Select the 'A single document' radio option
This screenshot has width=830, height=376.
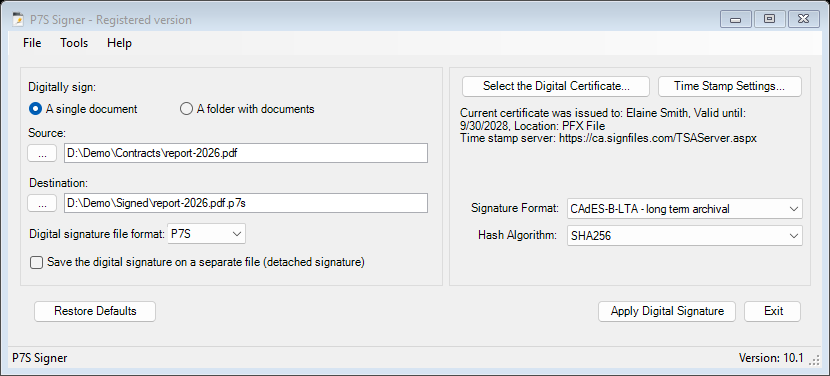click(x=83, y=109)
